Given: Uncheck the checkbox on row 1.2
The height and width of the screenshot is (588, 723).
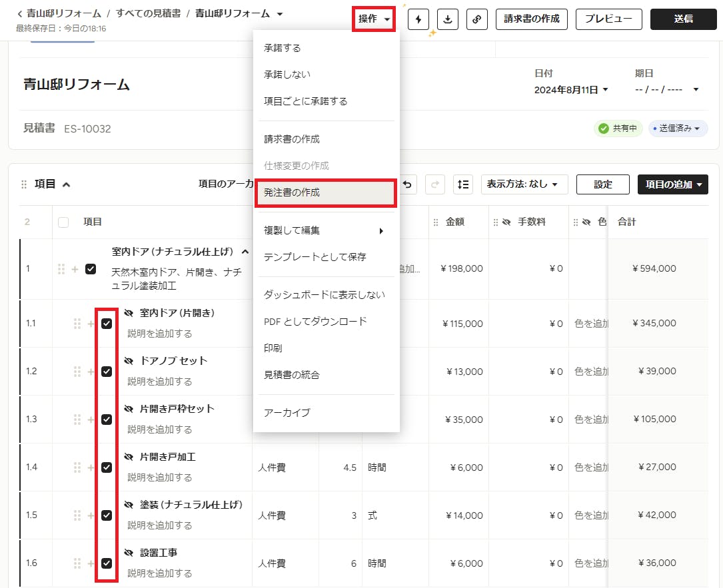Looking at the screenshot, I should pos(107,372).
